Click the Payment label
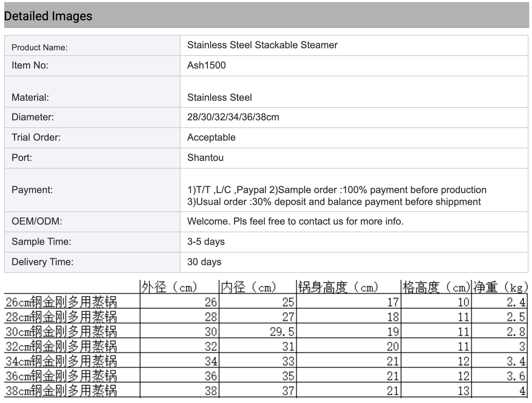Screen dimensions: 532x403 [32, 190]
